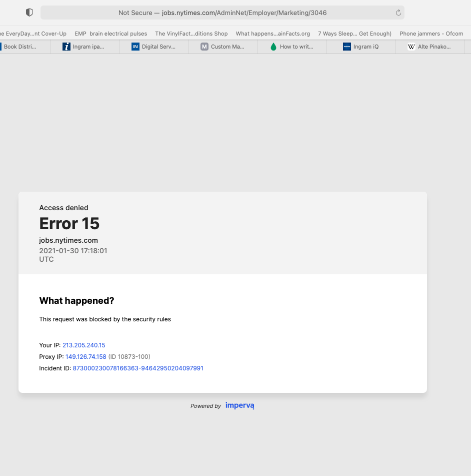Click the gray 'M' Custom Ma favicon
This screenshot has width=471, height=476.
click(x=204, y=47)
